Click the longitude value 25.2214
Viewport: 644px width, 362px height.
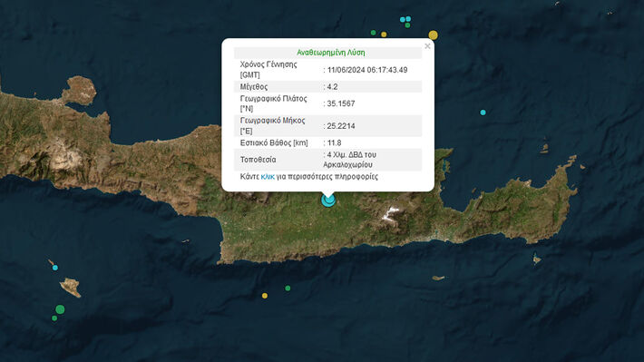click(x=341, y=126)
